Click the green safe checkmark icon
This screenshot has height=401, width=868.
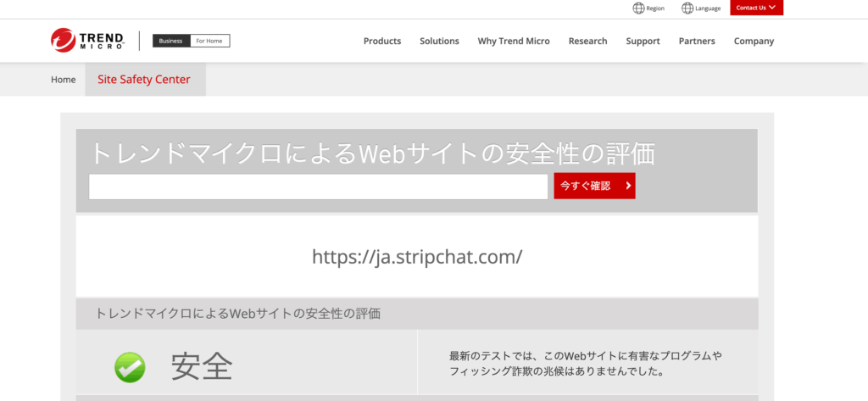(x=130, y=367)
